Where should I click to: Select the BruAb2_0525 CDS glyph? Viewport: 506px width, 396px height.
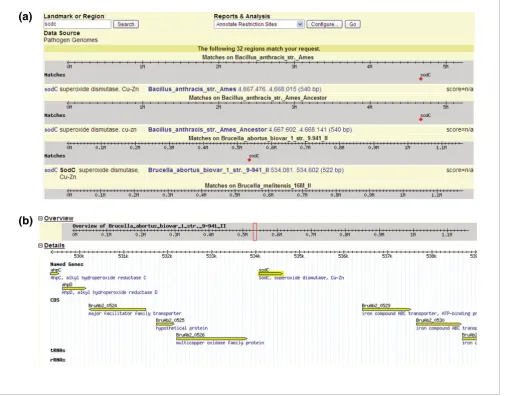click(165, 324)
